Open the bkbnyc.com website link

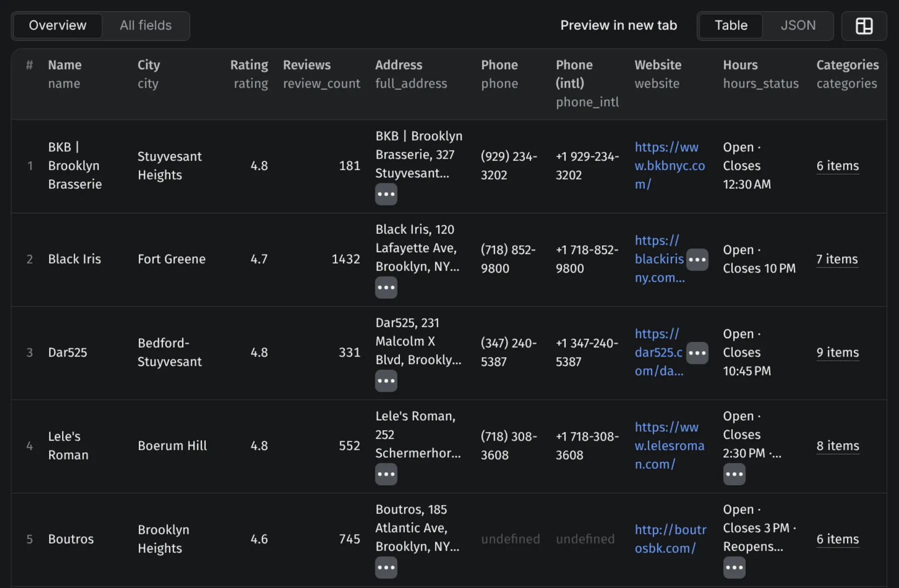[670, 166]
